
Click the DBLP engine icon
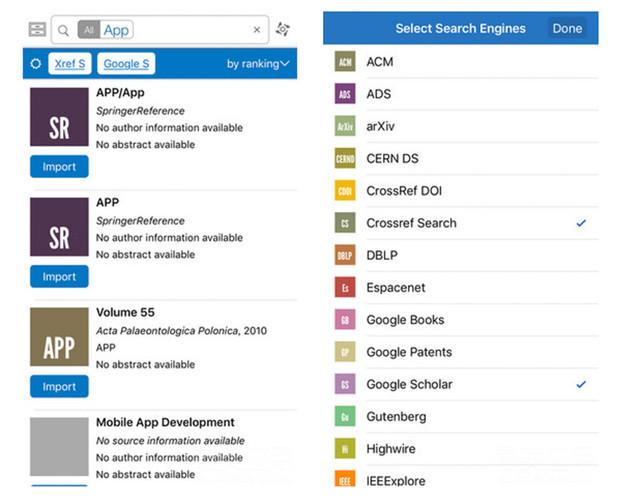[345, 255]
